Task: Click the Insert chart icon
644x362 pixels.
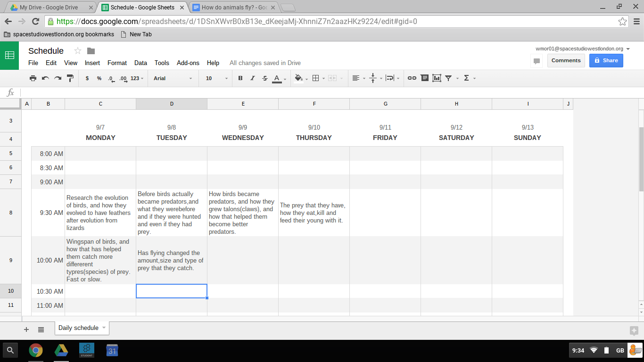Action: [x=437, y=78]
